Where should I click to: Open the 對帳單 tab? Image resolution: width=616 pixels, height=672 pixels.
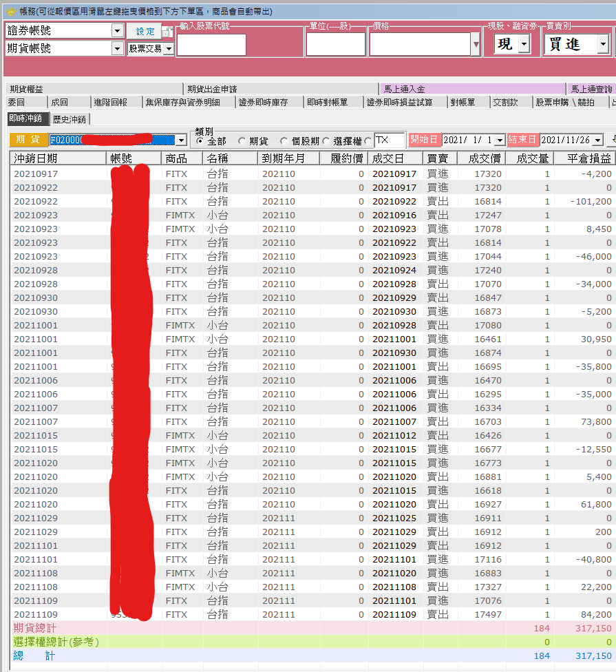[469, 102]
